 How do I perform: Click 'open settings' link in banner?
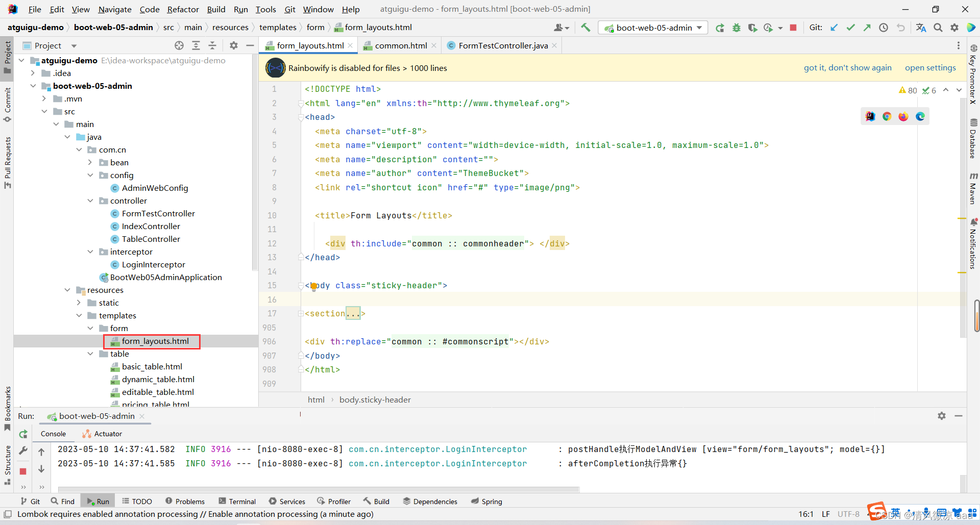coord(930,68)
